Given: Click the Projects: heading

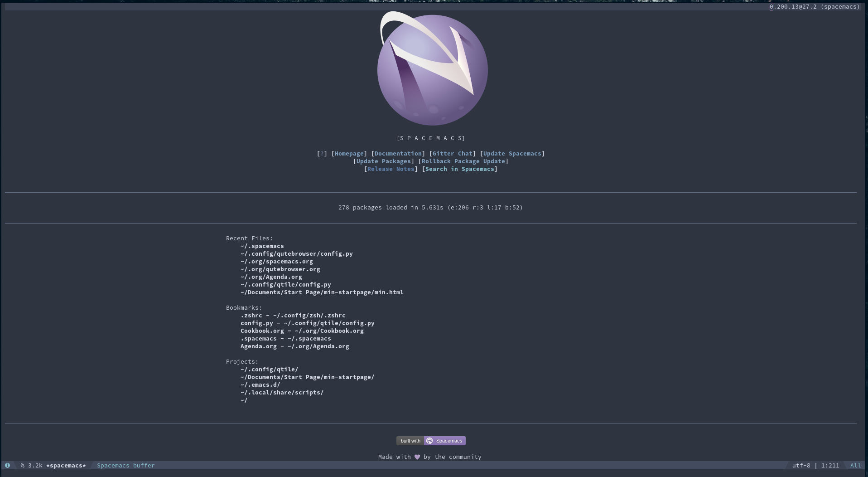Looking at the screenshot, I should pos(242,362).
